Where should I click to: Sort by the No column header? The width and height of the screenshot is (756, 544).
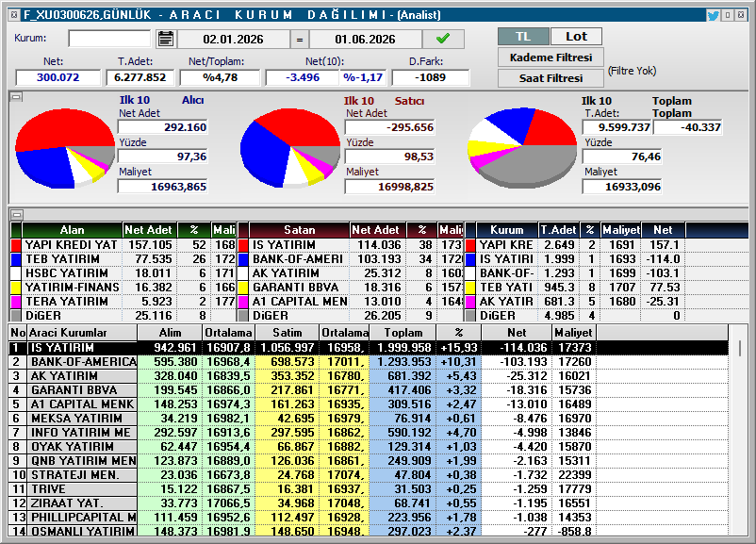[x=18, y=333]
